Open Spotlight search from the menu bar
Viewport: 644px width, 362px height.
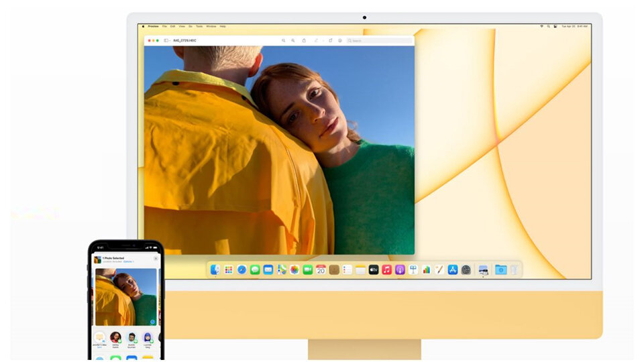coord(548,26)
